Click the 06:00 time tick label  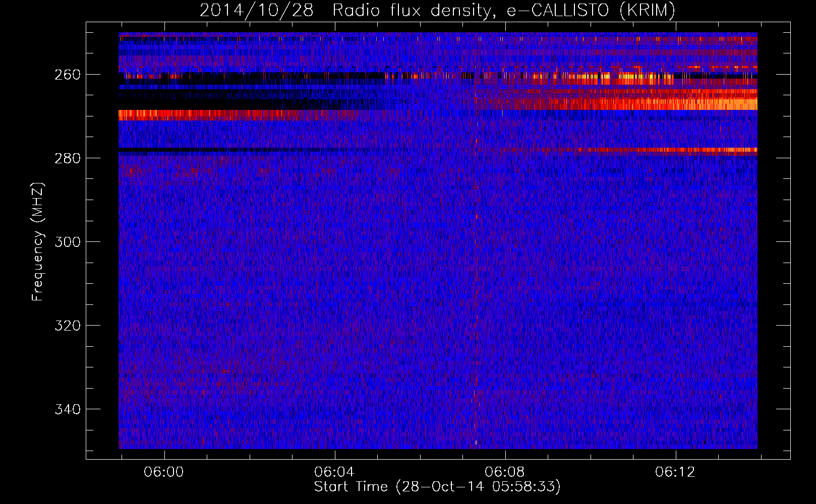click(x=164, y=472)
